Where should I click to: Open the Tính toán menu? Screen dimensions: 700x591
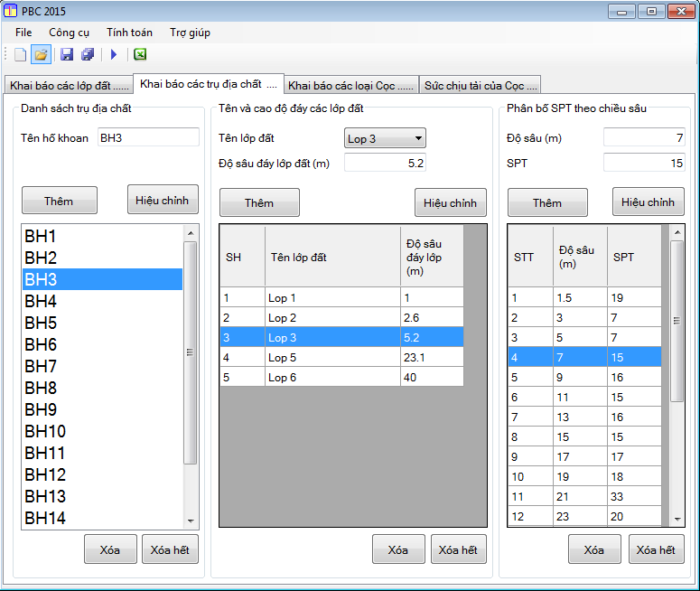click(129, 33)
